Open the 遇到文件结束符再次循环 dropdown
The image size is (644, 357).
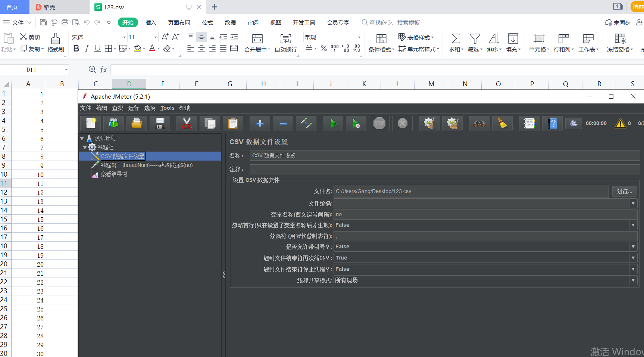point(633,258)
